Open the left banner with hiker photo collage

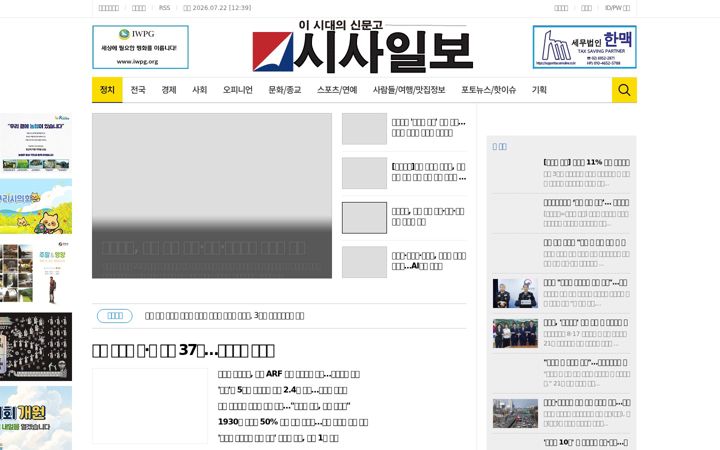[x=36, y=272]
